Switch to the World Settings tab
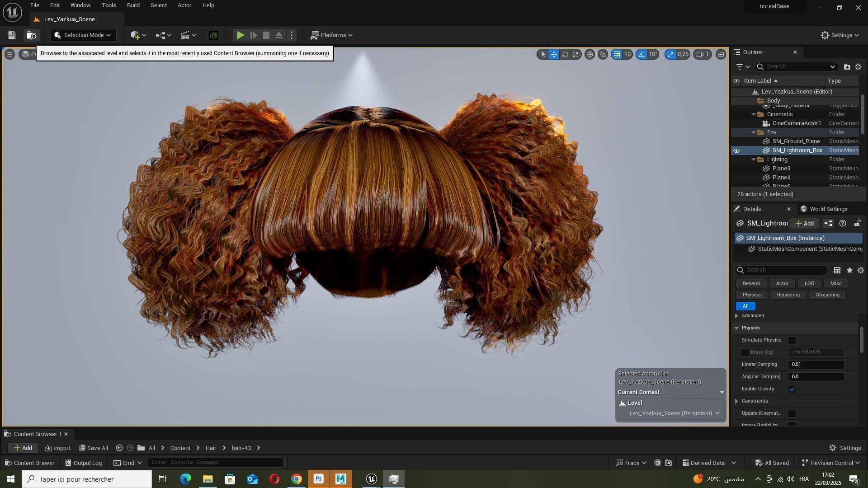Image resolution: width=868 pixels, height=488 pixels. pos(824,209)
